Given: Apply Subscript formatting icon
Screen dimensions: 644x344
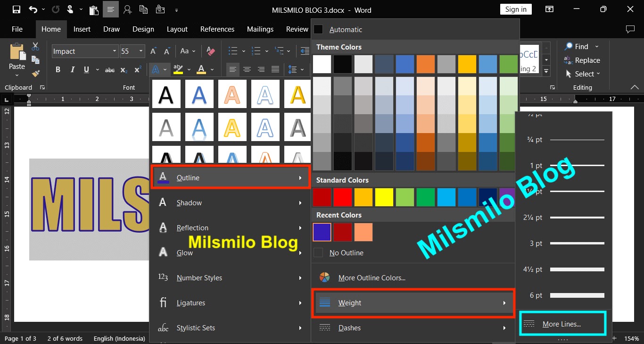Looking at the screenshot, I should [124, 70].
